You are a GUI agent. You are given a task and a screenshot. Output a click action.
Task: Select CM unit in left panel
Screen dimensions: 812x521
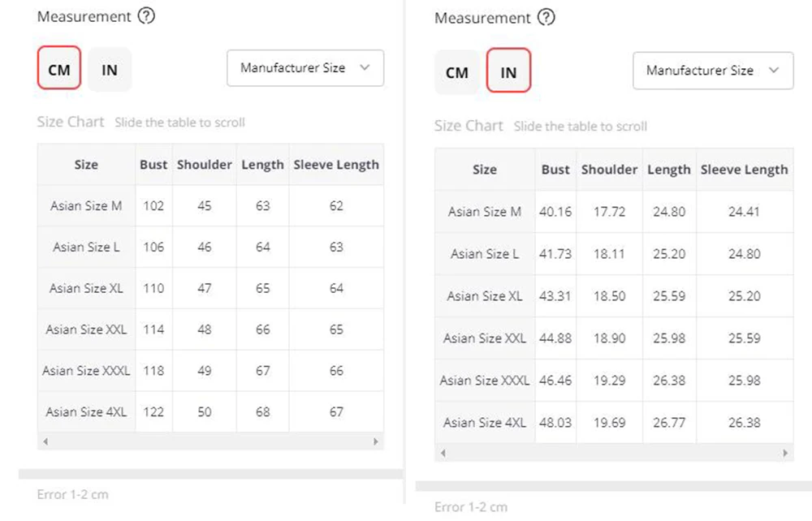[x=59, y=70]
